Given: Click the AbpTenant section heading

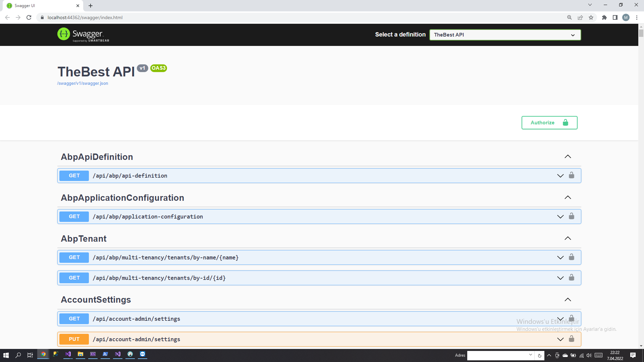Looking at the screenshot, I should (x=84, y=239).
